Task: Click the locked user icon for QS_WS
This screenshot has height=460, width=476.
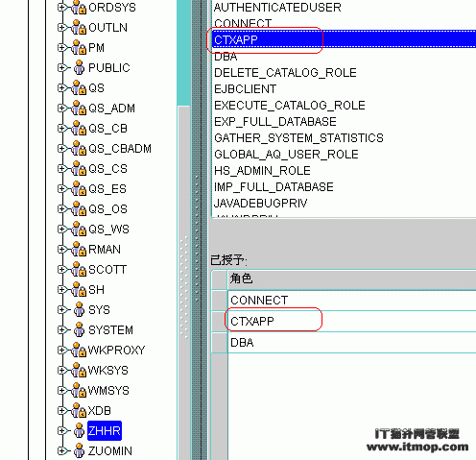Action: (79, 230)
